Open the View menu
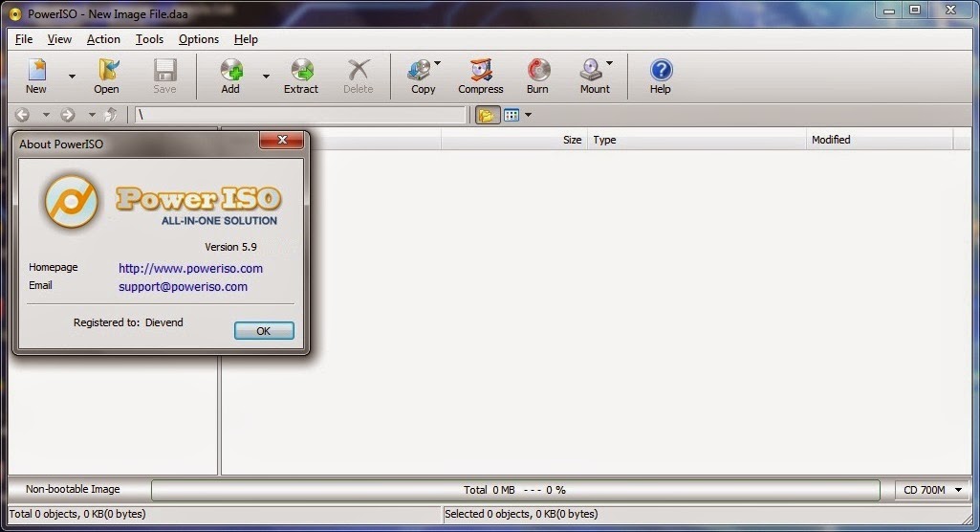Screen dimensions: 980x532 coord(59,39)
